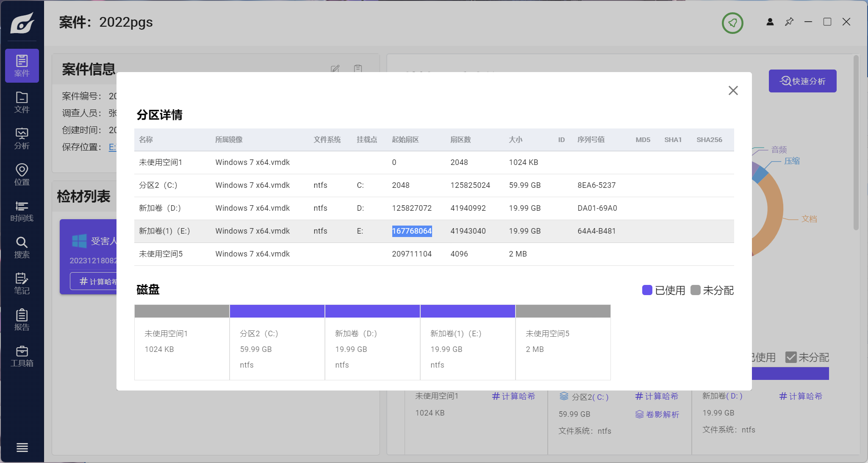
Task: Click start sector value 209711104
Action: [412, 254]
